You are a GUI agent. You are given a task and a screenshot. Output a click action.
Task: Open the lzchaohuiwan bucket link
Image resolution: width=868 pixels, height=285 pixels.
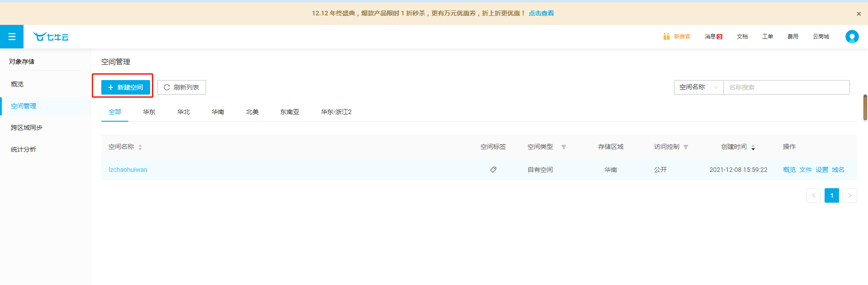[x=128, y=170]
